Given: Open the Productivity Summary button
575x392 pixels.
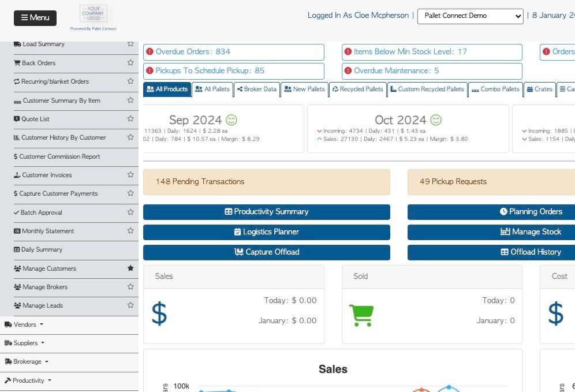Looking at the screenshot, I should click(267, 212).
